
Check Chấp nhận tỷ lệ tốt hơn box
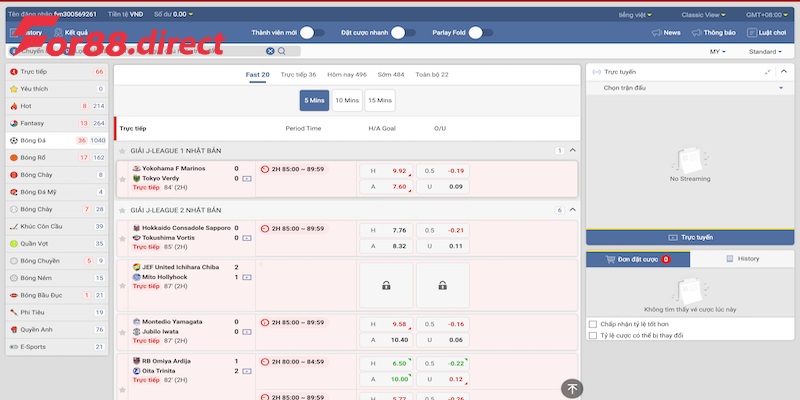coord(593,324)
